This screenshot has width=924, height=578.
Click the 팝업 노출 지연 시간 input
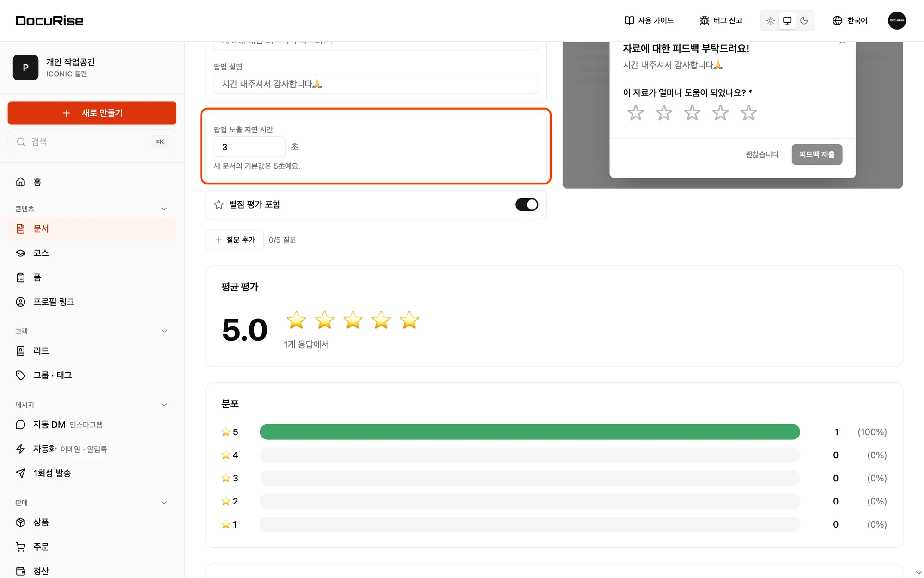(249, 147)
